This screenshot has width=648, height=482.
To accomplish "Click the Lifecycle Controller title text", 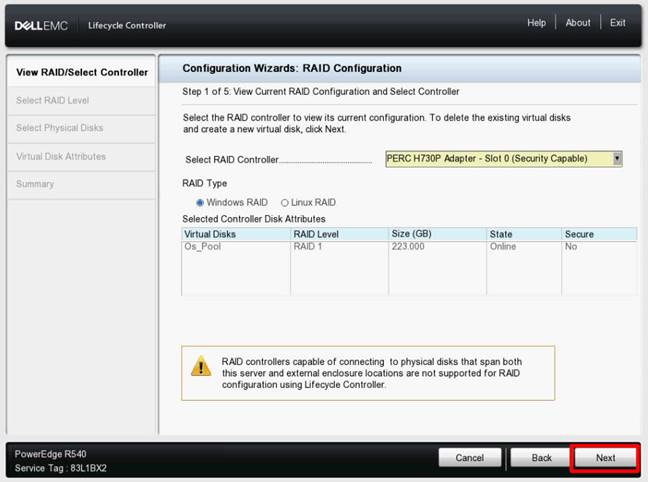I will click(127, 26).
